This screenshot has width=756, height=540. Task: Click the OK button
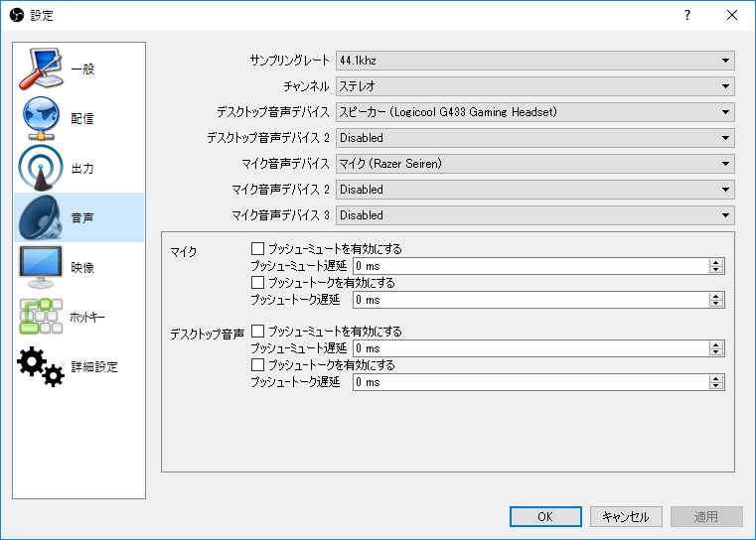click(x=545, y=517)
